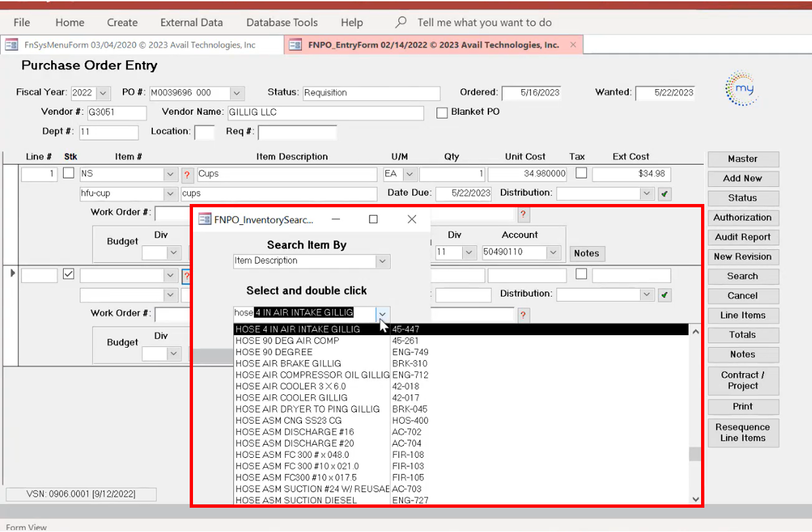812x532 pixels.
Task: Click the item list scrollbar down arrow
Action: tap(696, 499)
